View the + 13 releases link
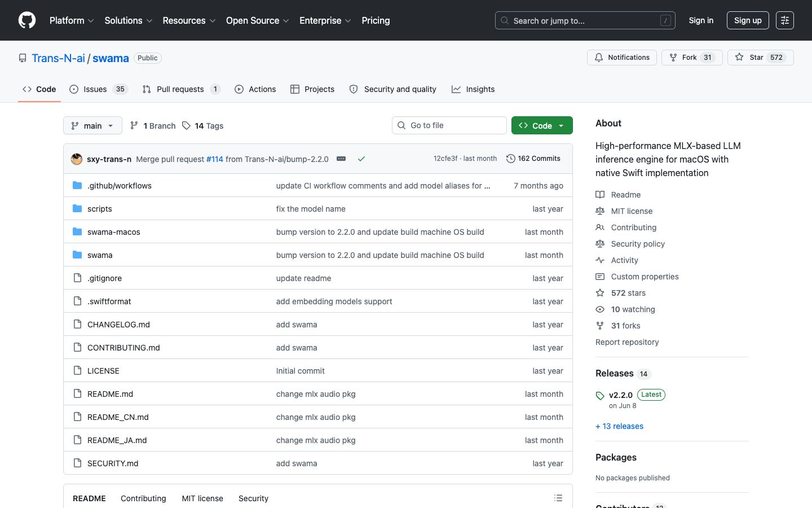 619,426
